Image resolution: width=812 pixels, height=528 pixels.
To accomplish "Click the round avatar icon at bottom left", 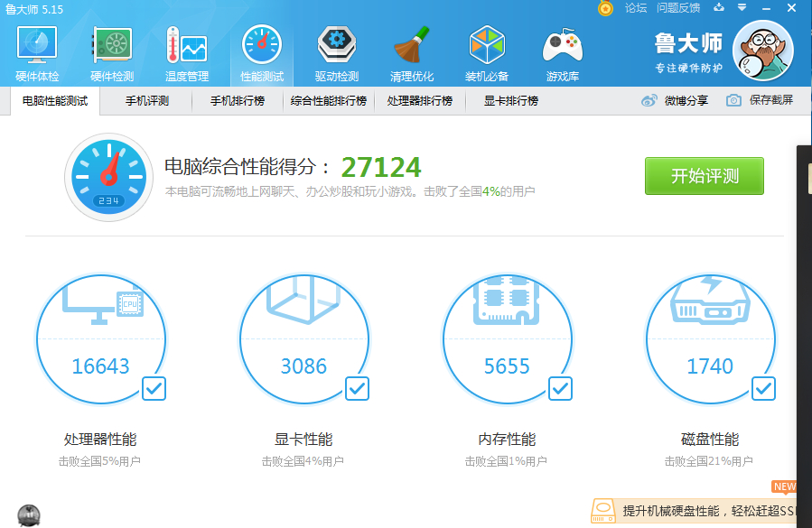I will tap(29, 515).
